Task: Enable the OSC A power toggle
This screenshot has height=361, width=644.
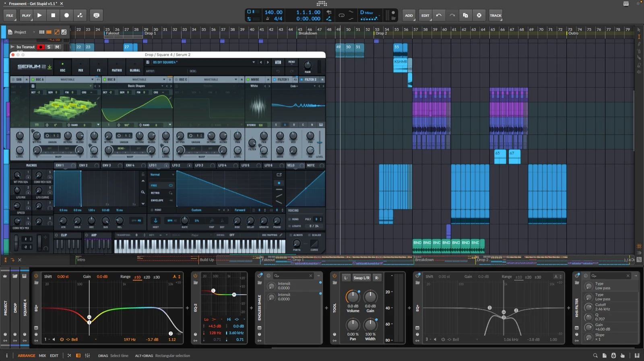Action: [x=33, y=80]
